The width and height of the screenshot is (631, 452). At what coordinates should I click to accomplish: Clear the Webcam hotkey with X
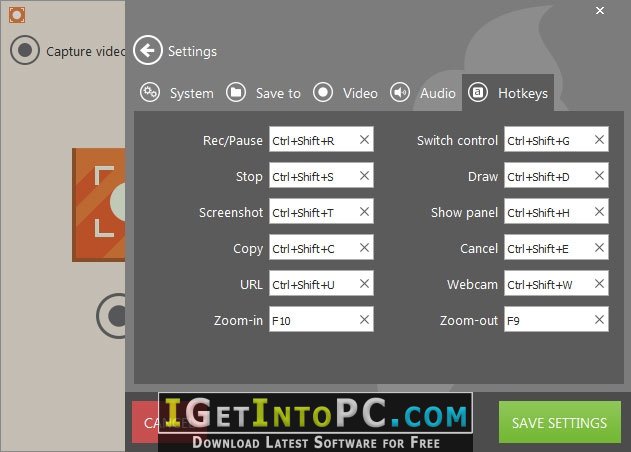tap(599, 284)
